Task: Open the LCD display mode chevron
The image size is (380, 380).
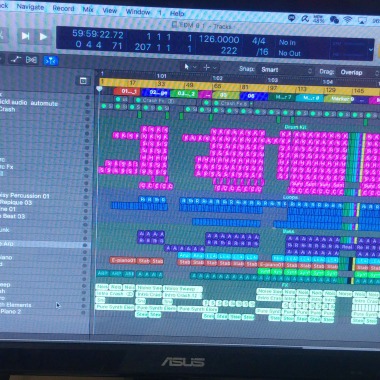Action: click(x=371, y=50)
